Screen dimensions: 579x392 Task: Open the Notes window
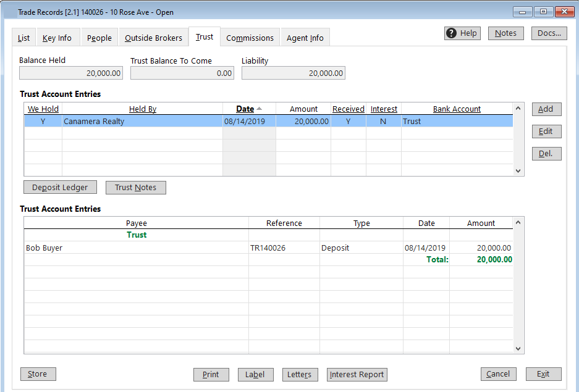pyautogui.click(x=505, y=33)
